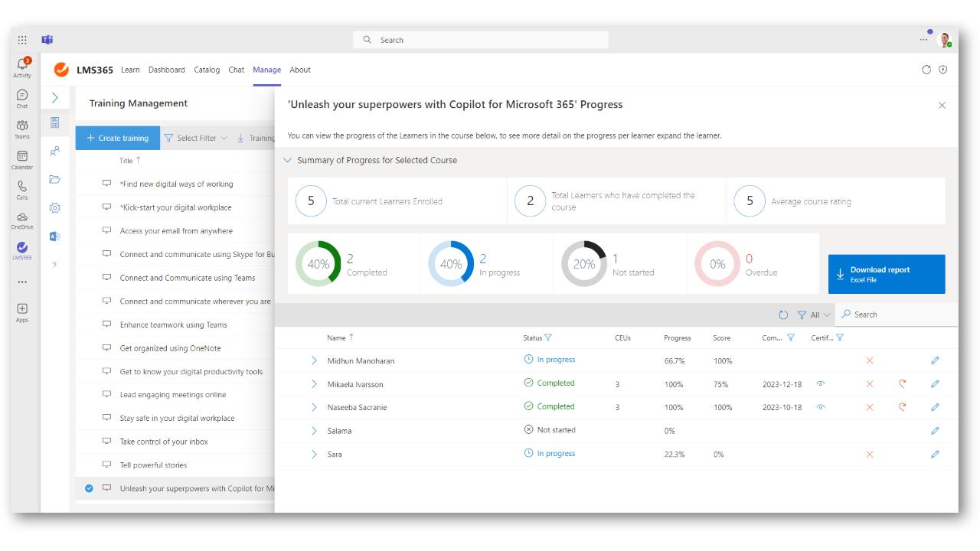The width and height of the screenshot is (980, 551).
Task: Open the help question mark icon
Action: click(55, 265)
